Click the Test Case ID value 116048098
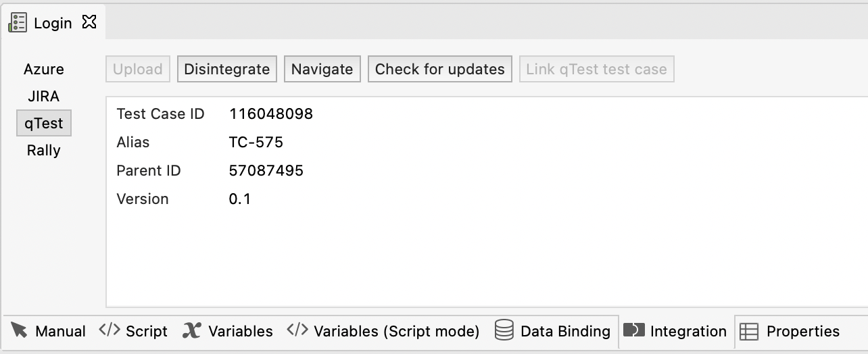 pyautogui.click(x=271, y=113)
